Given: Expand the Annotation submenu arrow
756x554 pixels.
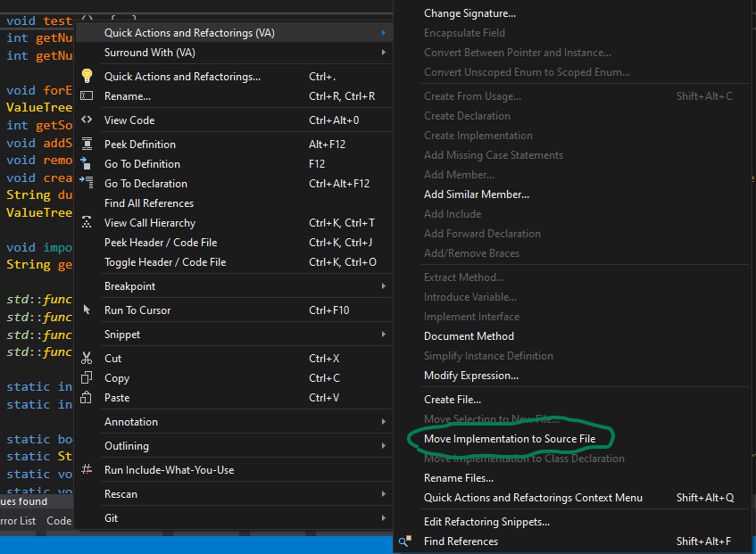Looking at the screenshot, I should [x=383, y=421].
